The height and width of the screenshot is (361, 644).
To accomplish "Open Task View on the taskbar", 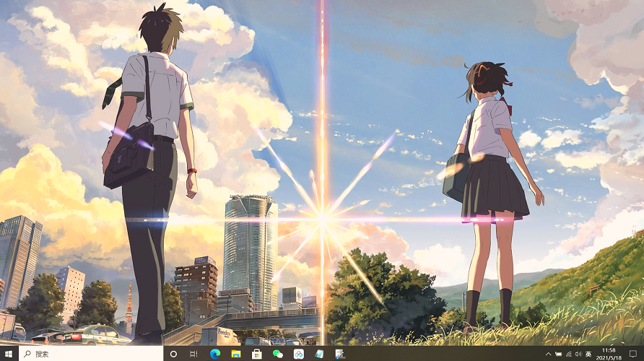I will [194, 354].
